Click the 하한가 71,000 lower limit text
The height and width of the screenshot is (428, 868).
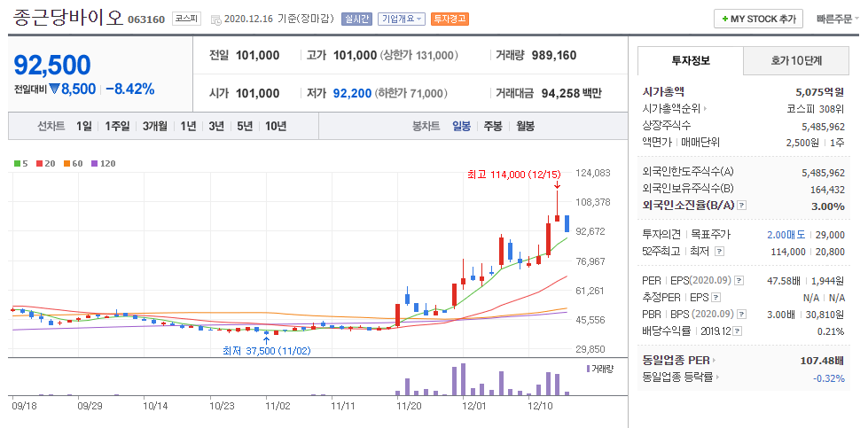tap(411, 93)
